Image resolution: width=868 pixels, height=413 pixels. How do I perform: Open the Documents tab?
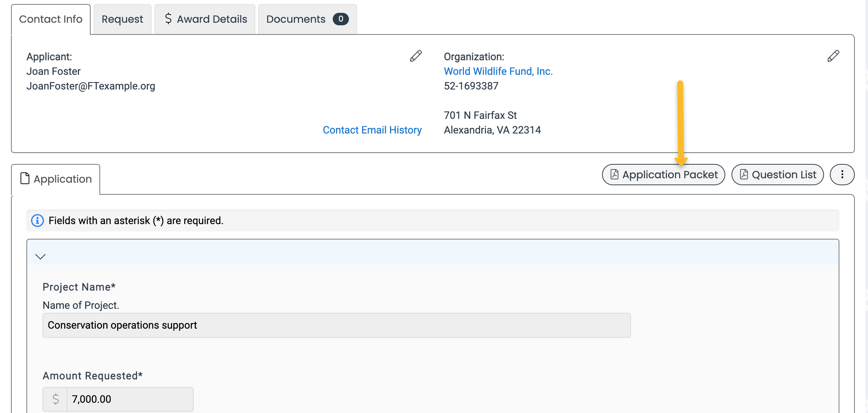[296, 19]
